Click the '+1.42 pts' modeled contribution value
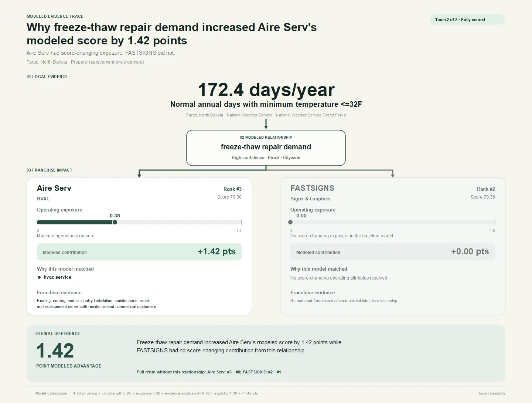The image size is (532, 403). click(216, 251)
